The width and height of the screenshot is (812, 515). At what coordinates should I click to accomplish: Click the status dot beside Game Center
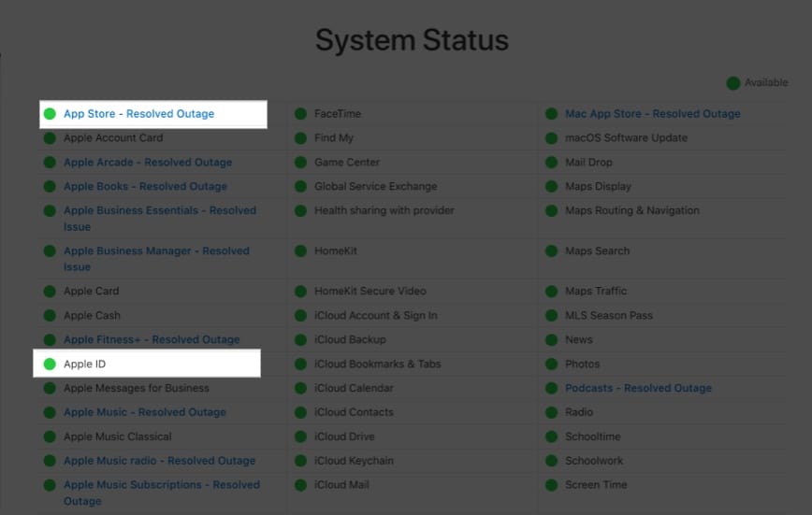coord(300,163)
